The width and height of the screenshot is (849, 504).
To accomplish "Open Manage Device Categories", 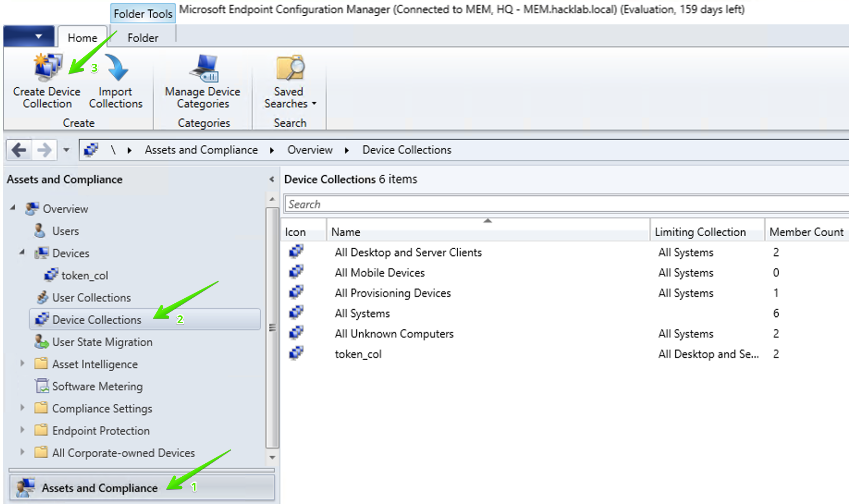I will (x=203, y=82).
